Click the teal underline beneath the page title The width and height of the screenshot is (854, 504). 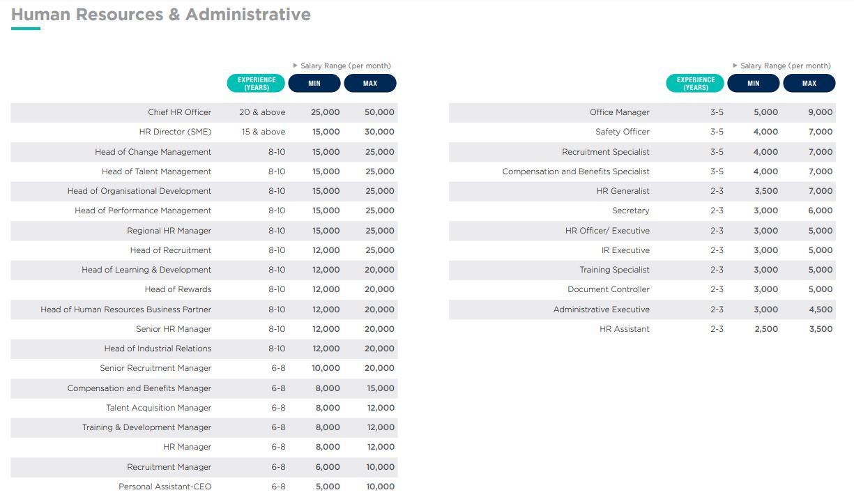click(x=26, y=29)
